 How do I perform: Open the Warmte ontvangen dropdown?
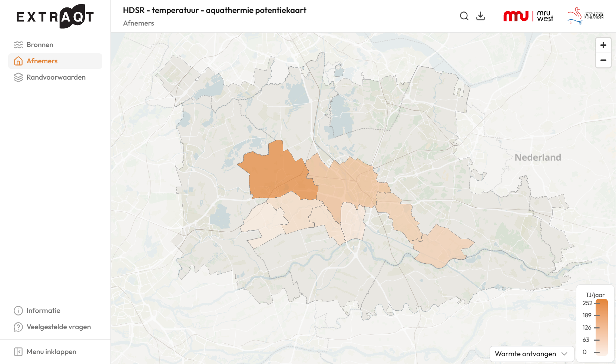pyautogui.click(x=532, y=354)
